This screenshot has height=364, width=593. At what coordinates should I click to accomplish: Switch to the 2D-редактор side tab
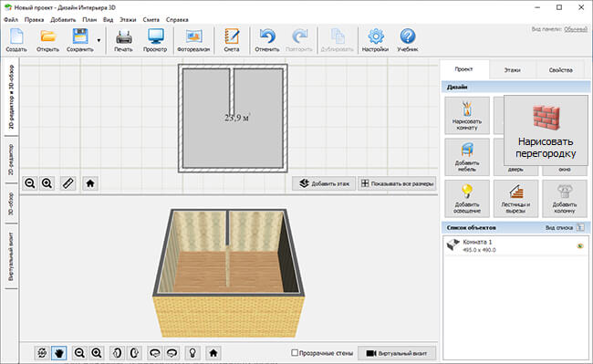click(11, 159)
